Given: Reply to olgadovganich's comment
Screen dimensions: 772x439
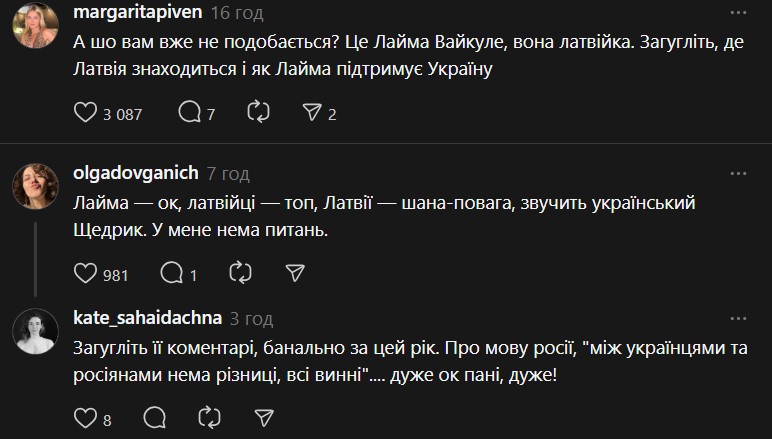Looking at the screenshot, I should coord(171,272).
